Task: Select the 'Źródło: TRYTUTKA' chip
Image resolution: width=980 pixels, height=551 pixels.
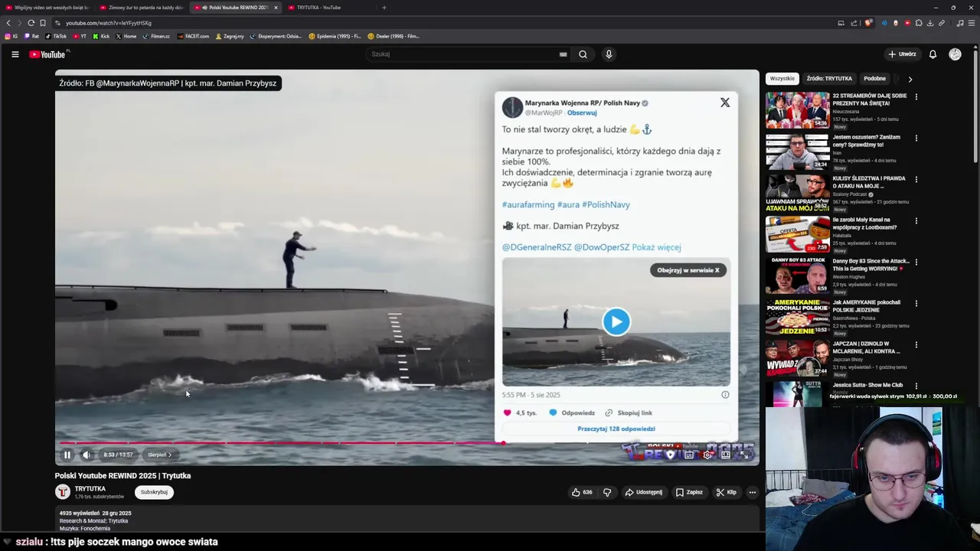Action: coord(829,79)
